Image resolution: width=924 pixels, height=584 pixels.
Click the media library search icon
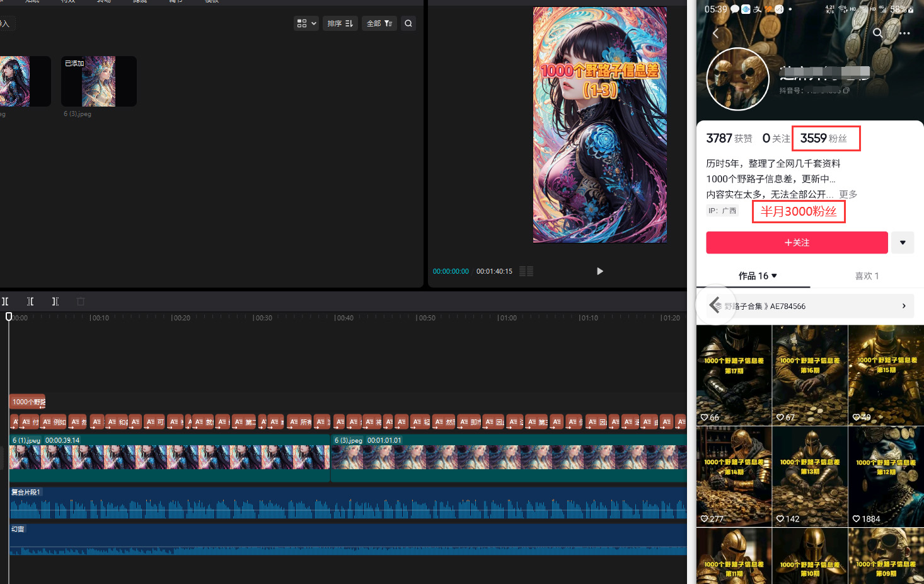(408, 23)
